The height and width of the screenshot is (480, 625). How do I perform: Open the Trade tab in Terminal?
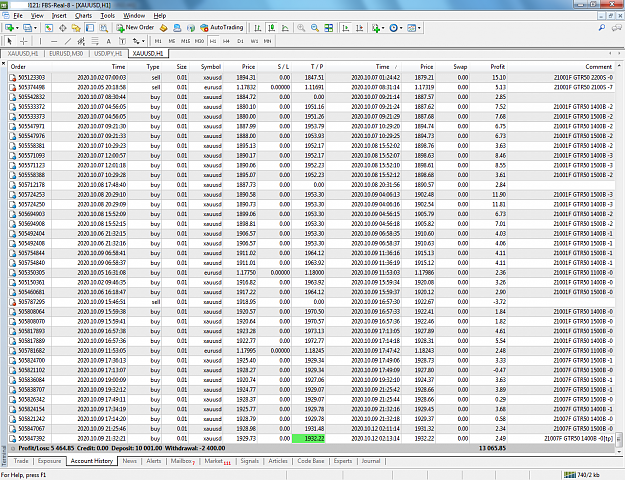21,461
